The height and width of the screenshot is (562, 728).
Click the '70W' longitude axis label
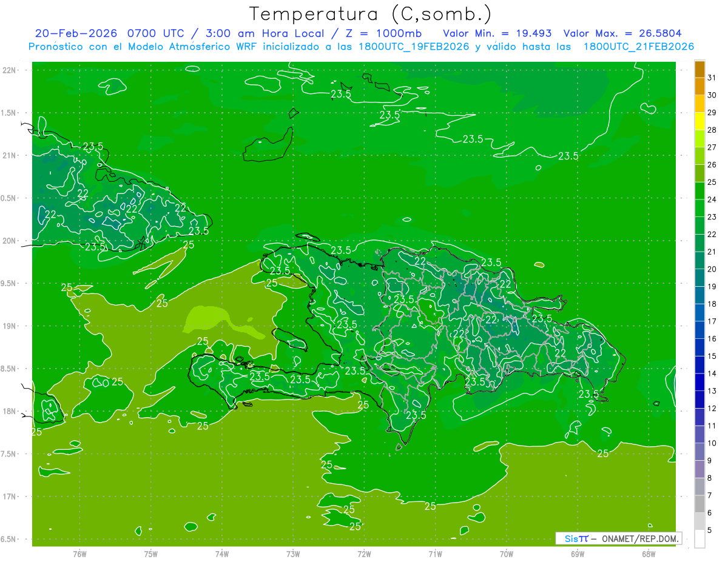pyautogui.click(x=507, y=554)
